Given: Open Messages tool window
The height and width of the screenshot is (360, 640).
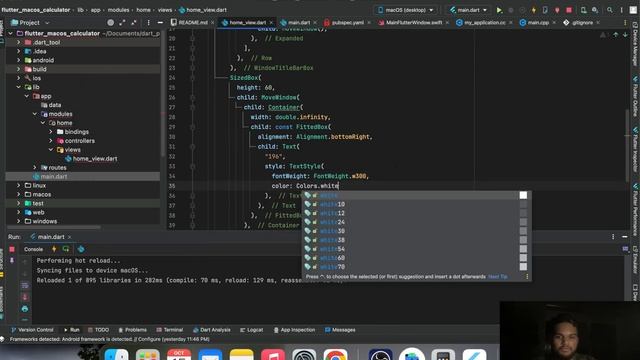Looking at the screenshot, I should [340, 330].
